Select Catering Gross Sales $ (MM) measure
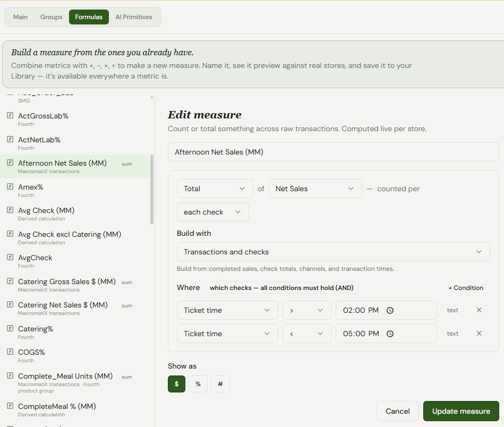This screenshot has width=504, height=427. pyautogui.click(x=75, y=285)
